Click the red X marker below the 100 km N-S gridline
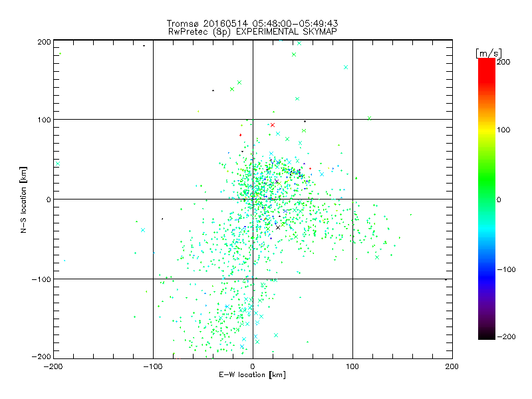Viewport: 532px width, 399px height. click(x=273, y=125)
